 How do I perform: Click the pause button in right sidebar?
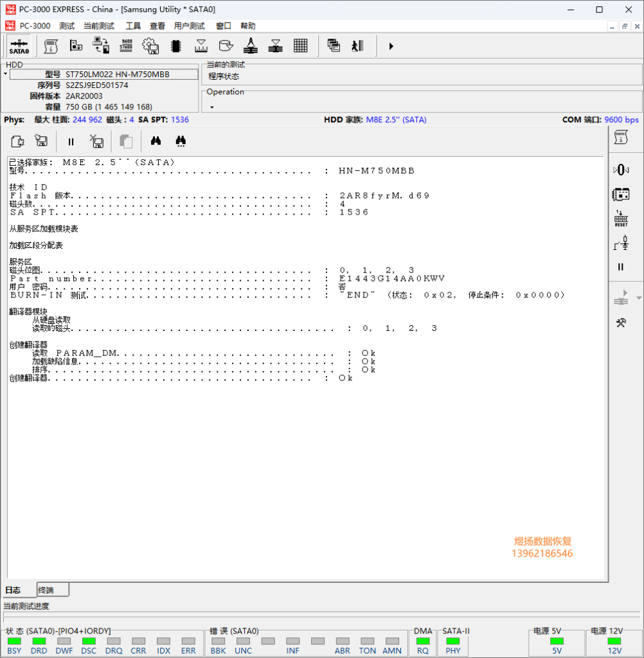[621, 267]
